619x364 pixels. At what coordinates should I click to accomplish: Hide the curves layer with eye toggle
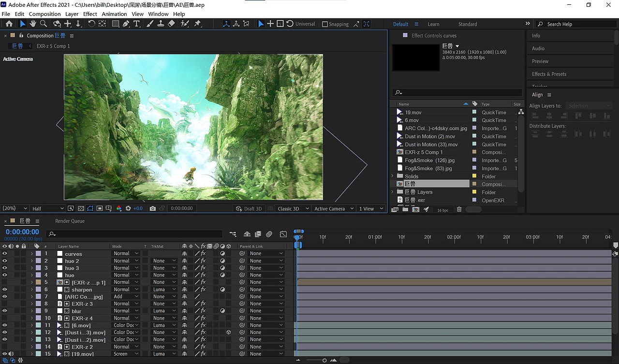pos(5,253)
